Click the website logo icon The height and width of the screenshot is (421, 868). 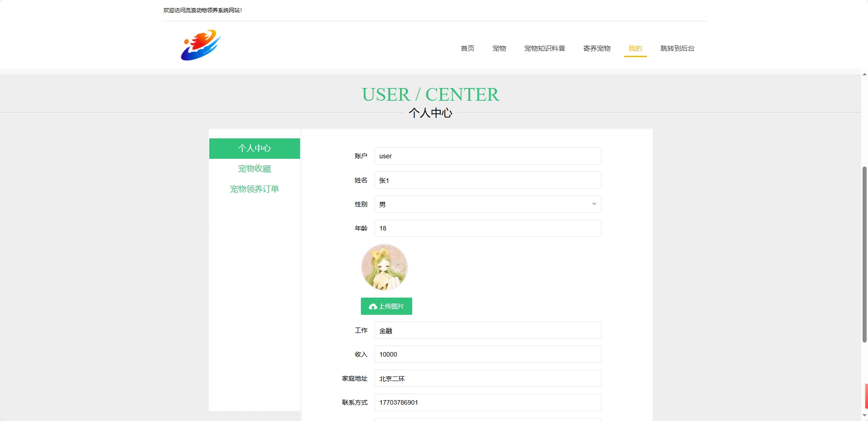click(200, 45)
